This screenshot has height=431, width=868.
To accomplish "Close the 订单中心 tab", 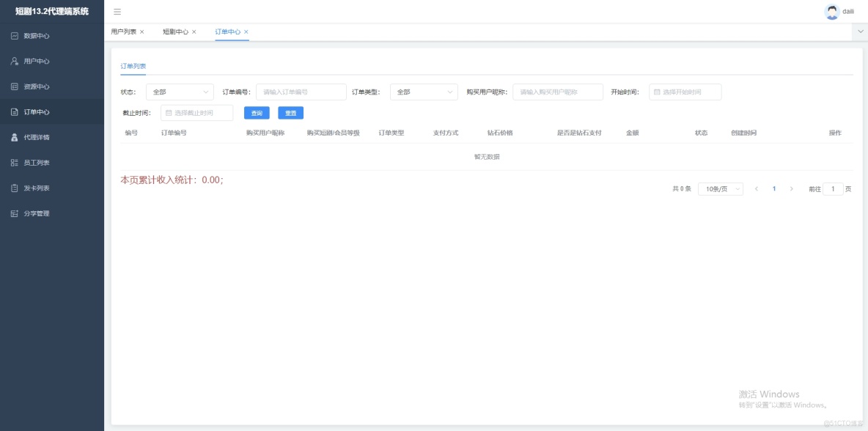I will (247, 32).
